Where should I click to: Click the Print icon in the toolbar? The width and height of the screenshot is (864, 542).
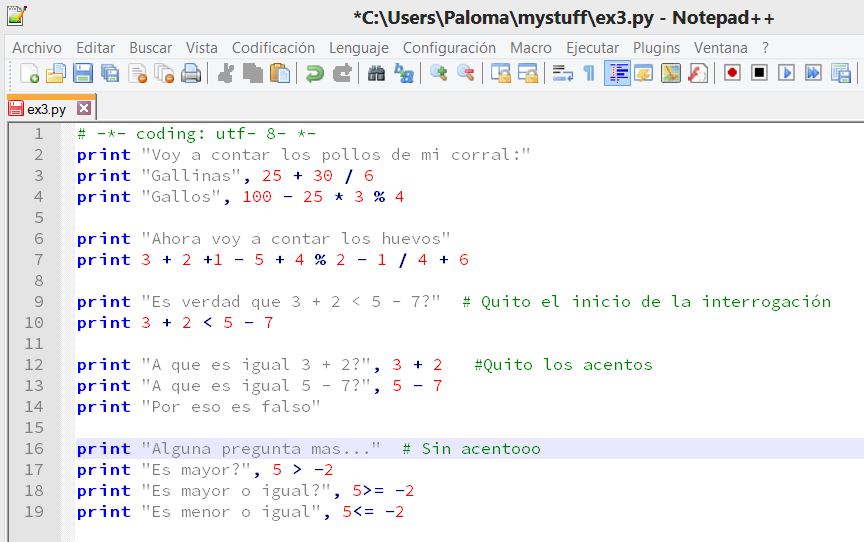click(x=191, y=73)
